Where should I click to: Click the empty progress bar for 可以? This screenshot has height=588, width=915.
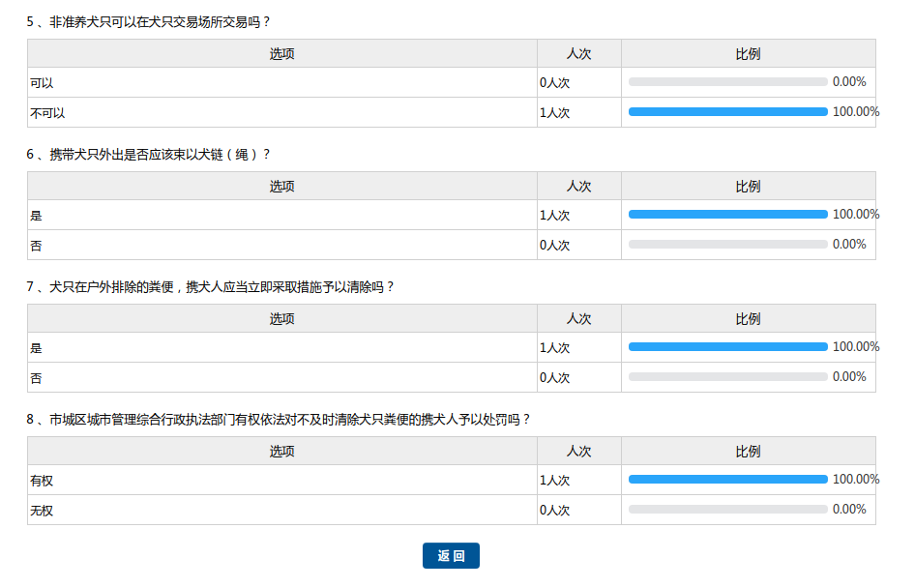click(727, 82)
